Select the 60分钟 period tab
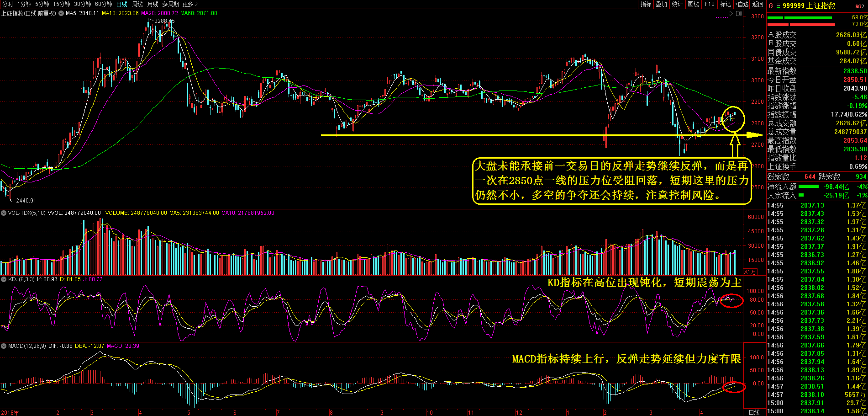868x416 pixels. [104, 4]
